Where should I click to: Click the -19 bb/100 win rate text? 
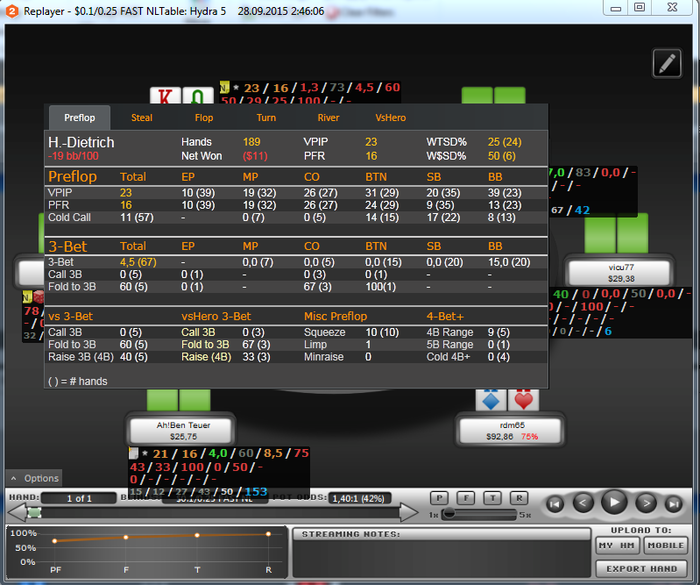[73, 156]
